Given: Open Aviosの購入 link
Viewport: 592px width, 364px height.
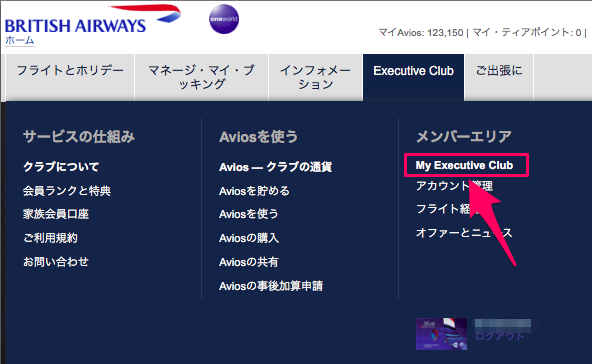Looking at the screenshot, I should point(249,238).
